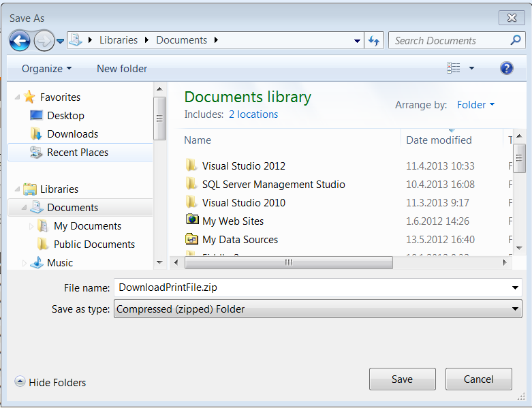The width and height of the screenshot is (532, 408).
Task: Click the greyed Forward arrow button
Action: point(44,41)
